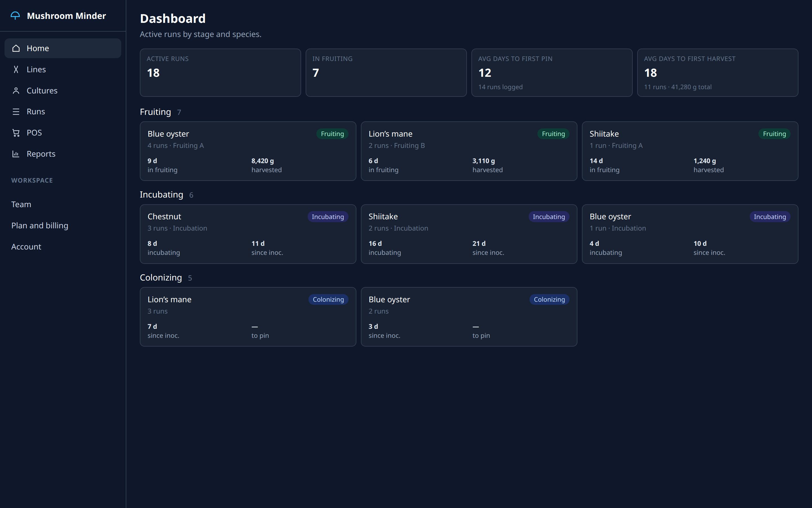This screenshot has width=812, height=508.
Task: Click the "8,420 g" harvested value
Action: (x=262, y=161)
